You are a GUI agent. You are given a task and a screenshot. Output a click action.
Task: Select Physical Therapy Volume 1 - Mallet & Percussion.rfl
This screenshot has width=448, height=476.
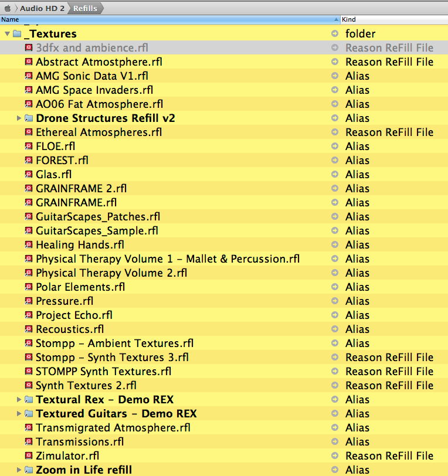coord(168,259)
